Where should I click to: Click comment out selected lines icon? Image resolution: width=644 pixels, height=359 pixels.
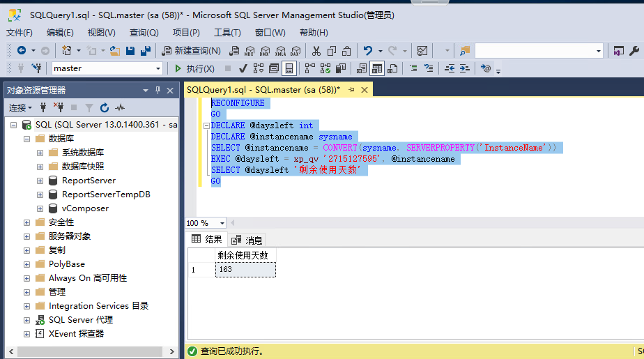coord(413,68)
